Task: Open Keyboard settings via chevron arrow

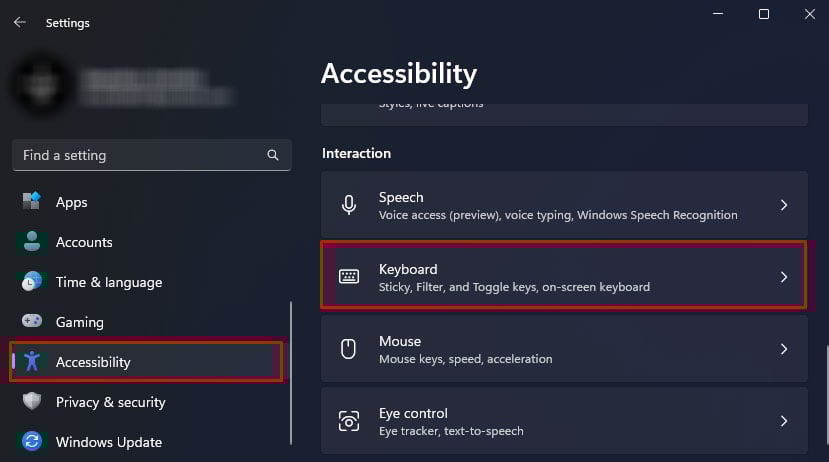Action: (784, 277)
